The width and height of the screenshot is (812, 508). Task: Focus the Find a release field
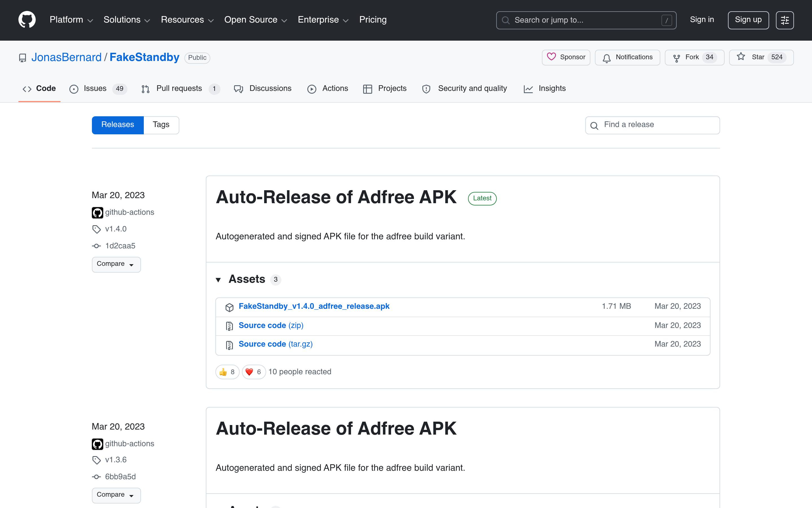point(652,125)
